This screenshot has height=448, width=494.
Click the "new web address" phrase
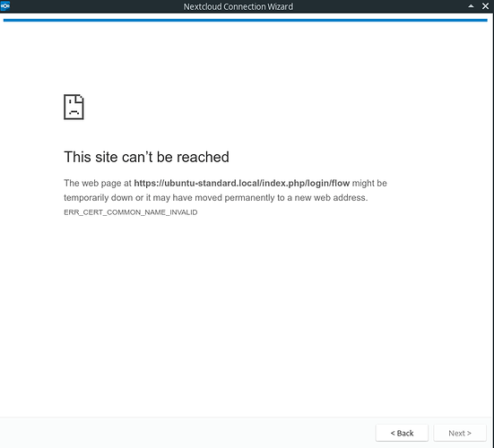(331, 198)
